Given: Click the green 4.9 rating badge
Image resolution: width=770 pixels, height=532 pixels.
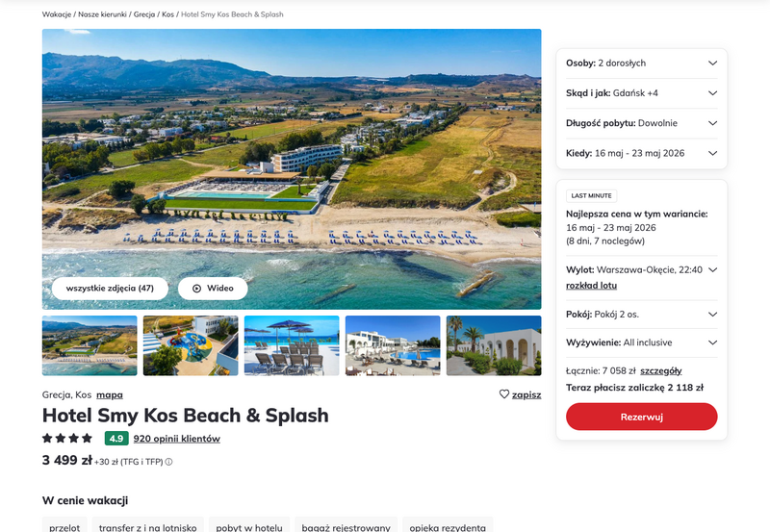Looking at the screenshot, I should [x=115, y=439].
